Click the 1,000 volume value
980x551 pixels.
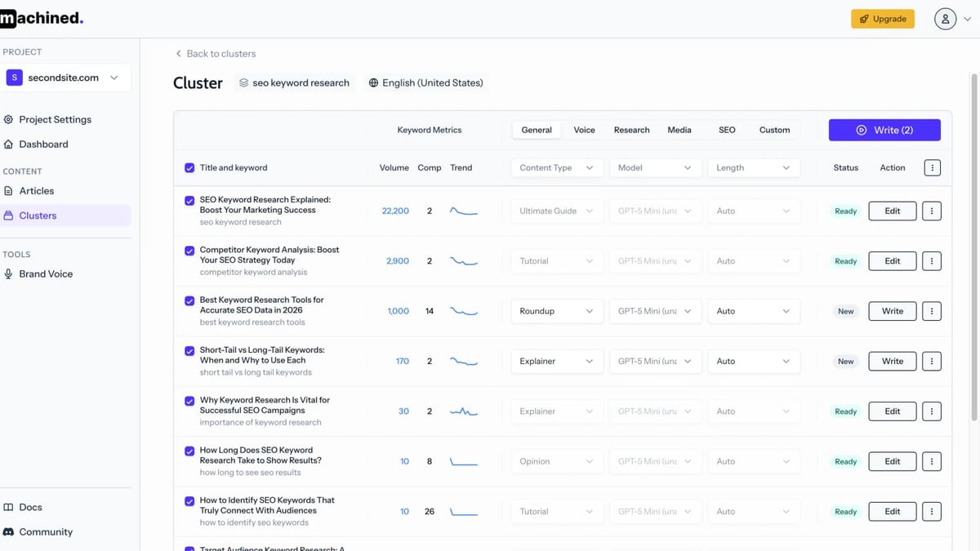(398, 311)
